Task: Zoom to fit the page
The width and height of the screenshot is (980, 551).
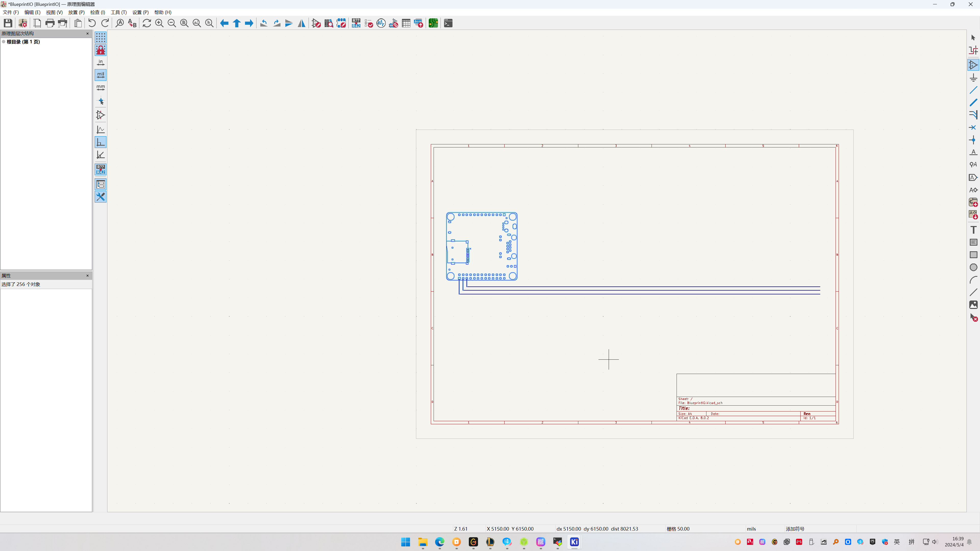Action: click(185, 23)
